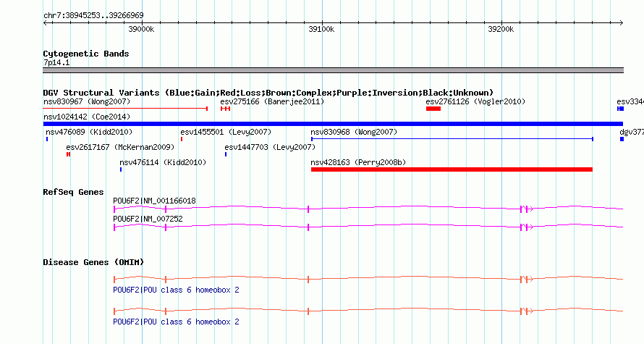644x344 pixels.
Task: Click the esv1455501 (Levy2007) label
Action: coord(226,132)
